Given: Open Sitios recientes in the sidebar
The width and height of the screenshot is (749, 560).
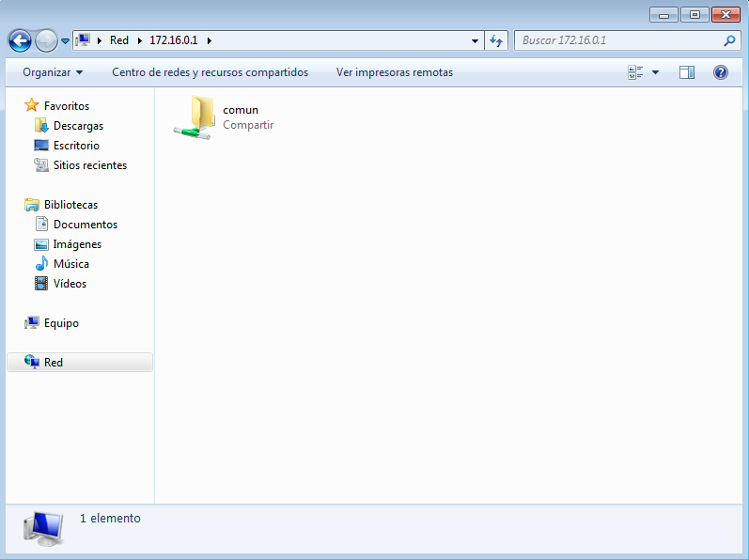Looking at the screenshot, I should (x=90, y=165).
